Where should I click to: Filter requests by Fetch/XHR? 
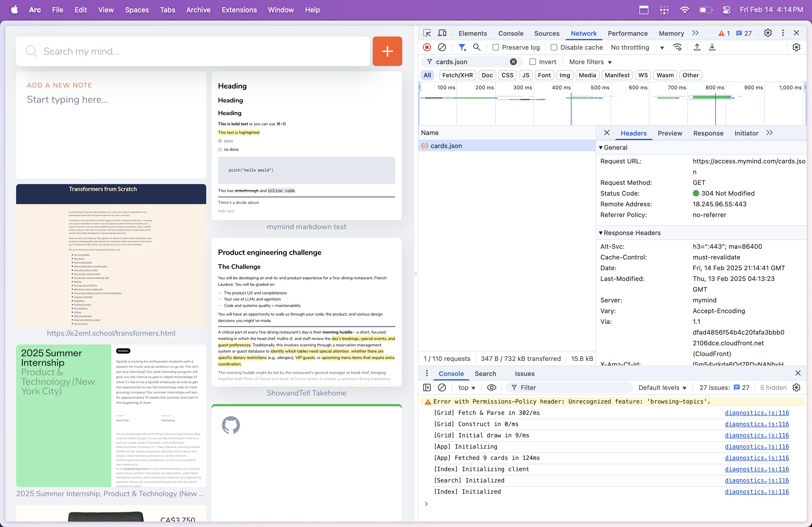click(x=457, y=75)
